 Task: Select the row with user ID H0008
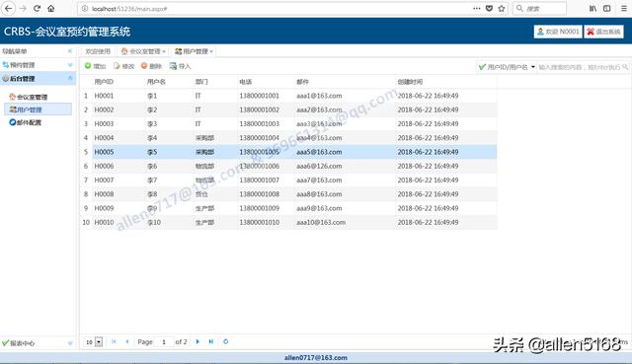(288, 194)
